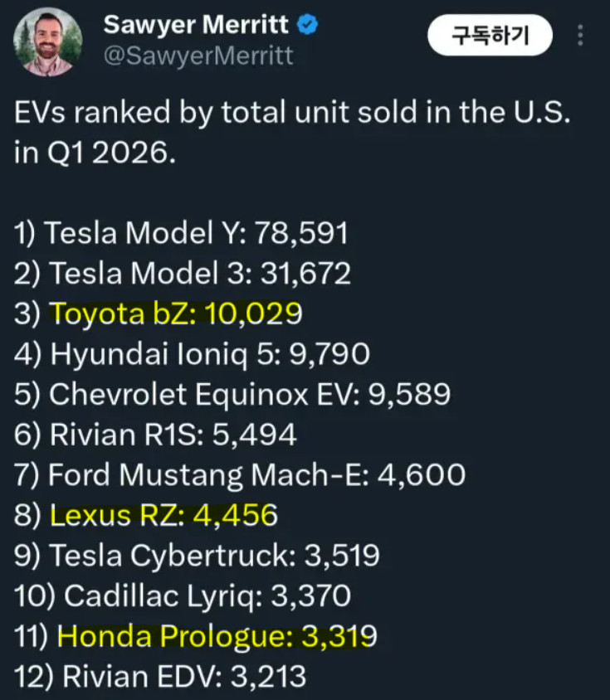610x700 pixels.
Task: Click the 'in Q1 2026.' text line
Action: [95, 153]
